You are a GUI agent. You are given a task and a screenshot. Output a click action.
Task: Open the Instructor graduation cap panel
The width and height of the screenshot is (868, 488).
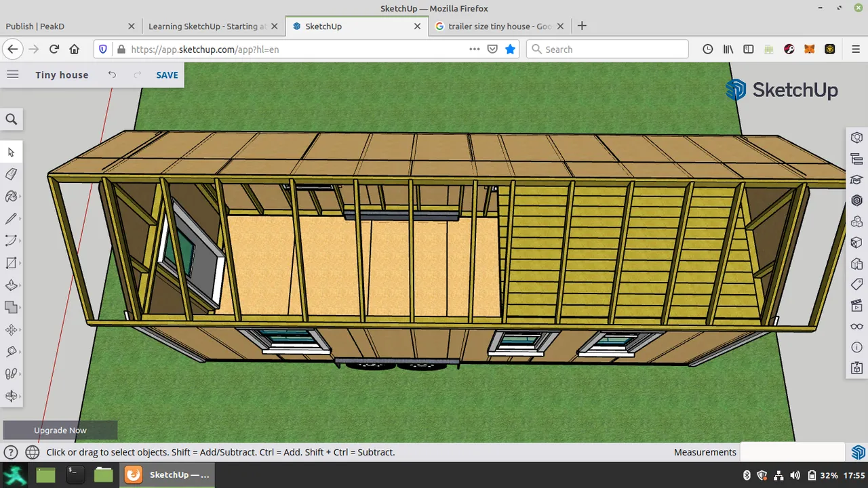(x=856, y=180)
